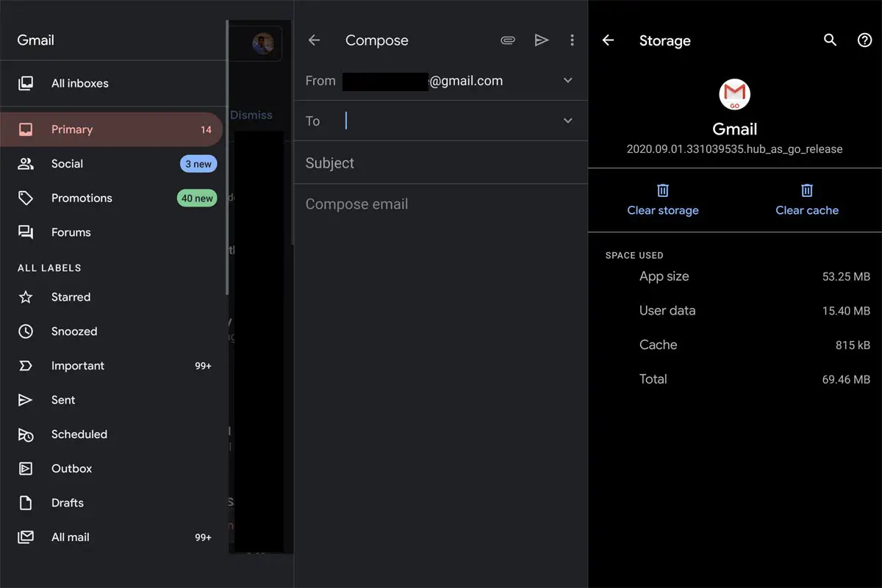Screen dimensions: 882x588
Task: Select Promotions label in drawer
Action: (82, 198)
